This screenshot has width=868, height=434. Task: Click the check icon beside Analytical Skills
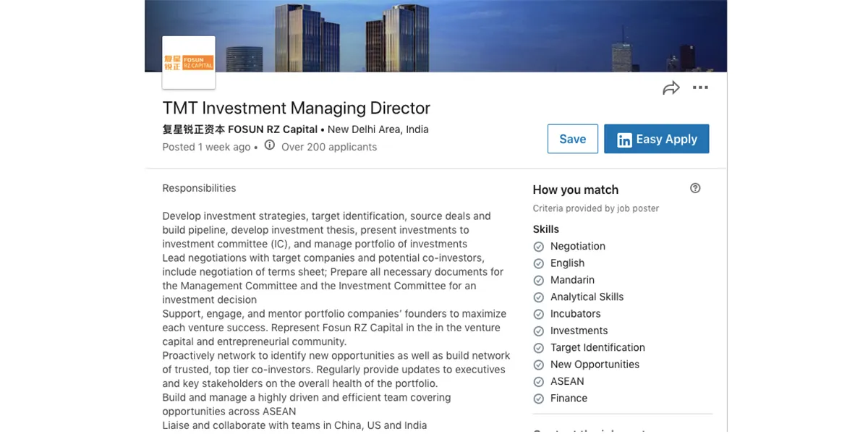click(x=539, y=297)
